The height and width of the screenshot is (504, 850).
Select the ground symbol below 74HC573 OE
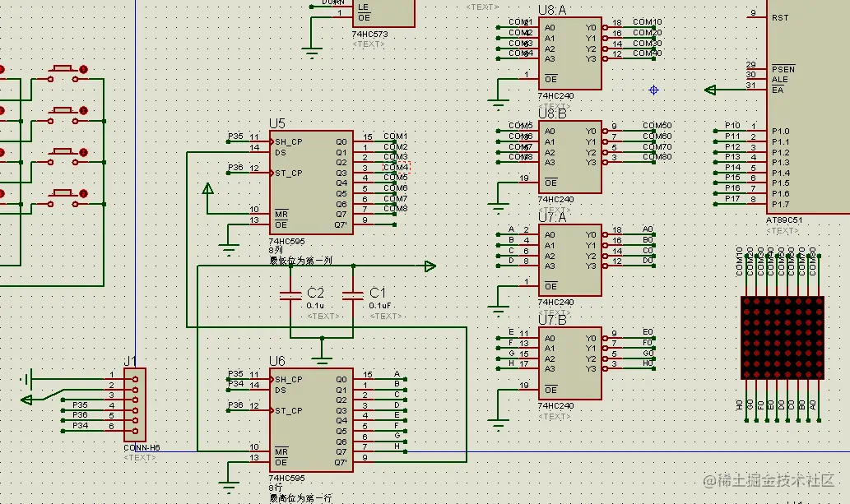pos(311,53)
